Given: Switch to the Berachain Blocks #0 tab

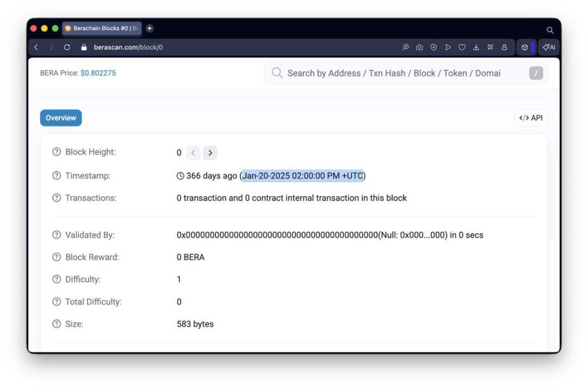Looking at the screenshot, I should [x=102, y=28].
